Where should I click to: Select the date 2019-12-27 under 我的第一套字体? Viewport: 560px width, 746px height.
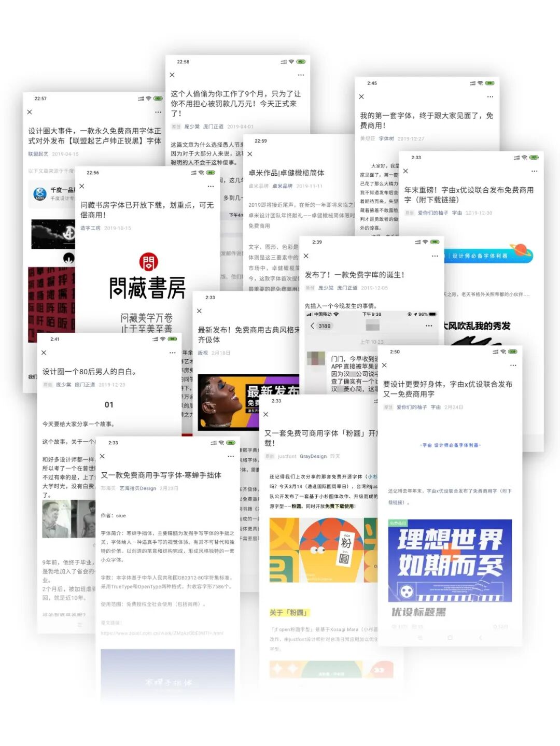coord(411,138)
